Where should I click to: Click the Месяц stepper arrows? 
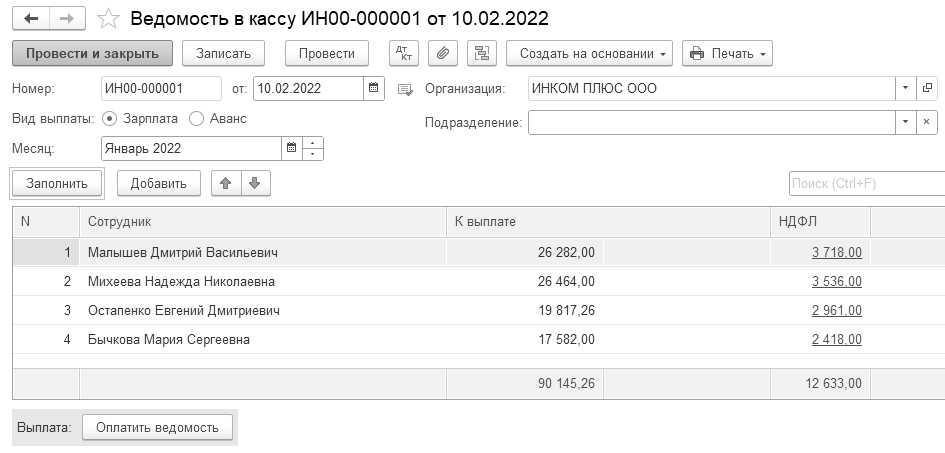point(313,149)
